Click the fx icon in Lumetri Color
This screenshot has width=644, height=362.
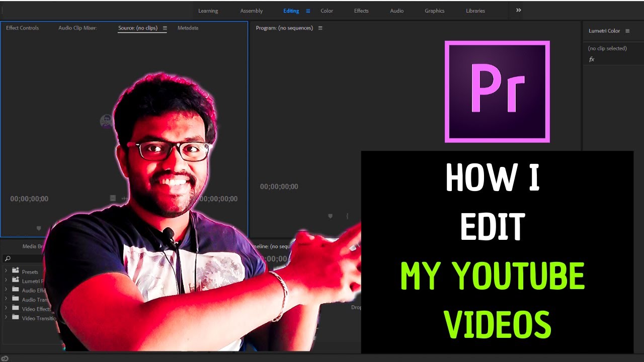[592, 59]
